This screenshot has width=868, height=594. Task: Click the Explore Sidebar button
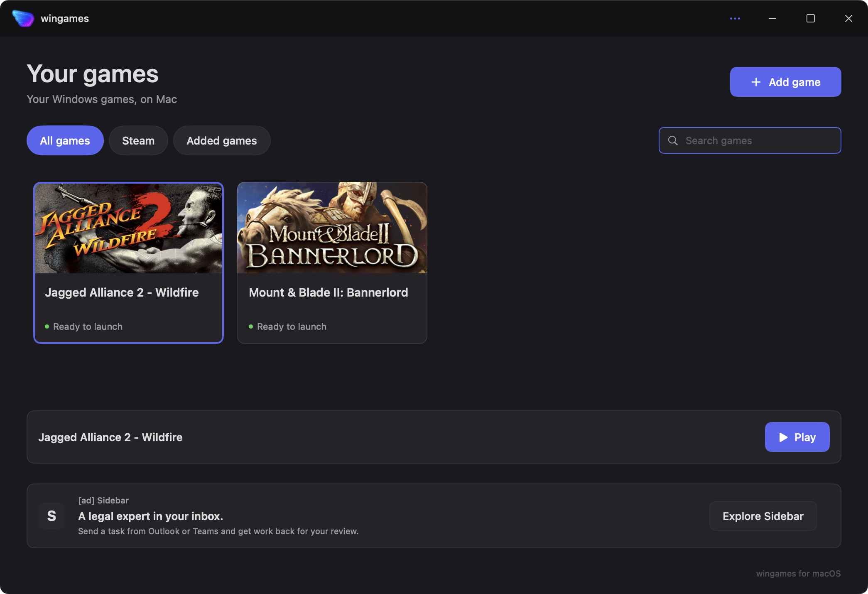763,516
